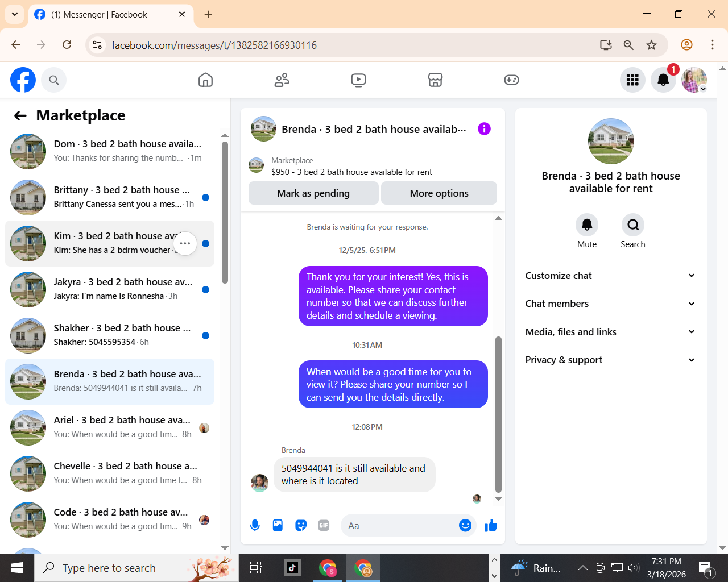This screenshot has width=728, height=582.
Task: Click Brenda's avatar next to her message
Action: tap(259, 483)
